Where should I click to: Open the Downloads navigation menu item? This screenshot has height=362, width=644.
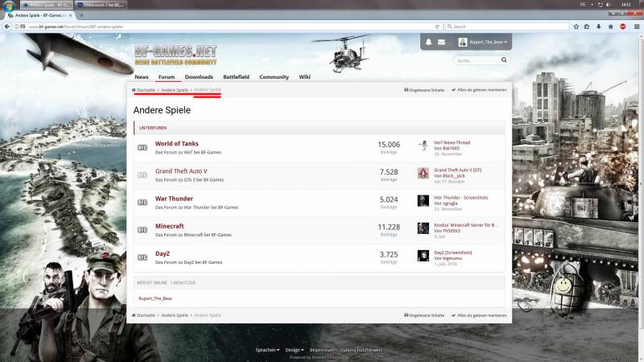199,77
